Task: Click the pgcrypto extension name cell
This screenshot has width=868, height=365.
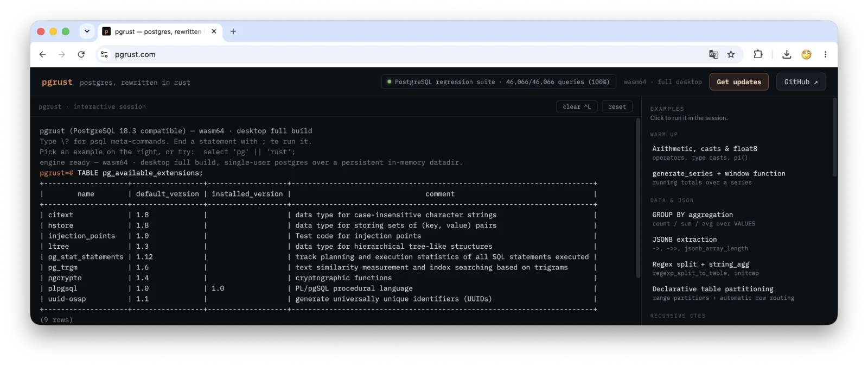Action: coord(65,278)
